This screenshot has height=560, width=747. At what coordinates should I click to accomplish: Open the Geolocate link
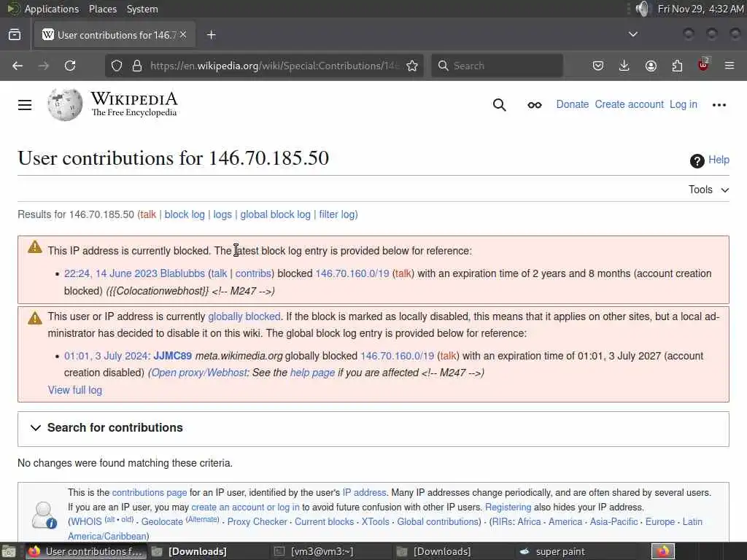(162, 522)
